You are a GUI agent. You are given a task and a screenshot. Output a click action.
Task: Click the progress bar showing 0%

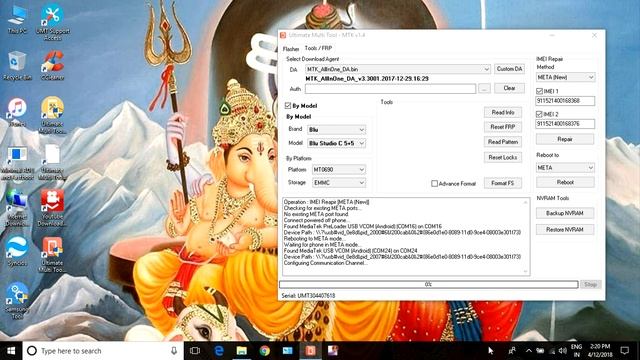[429, 284]
